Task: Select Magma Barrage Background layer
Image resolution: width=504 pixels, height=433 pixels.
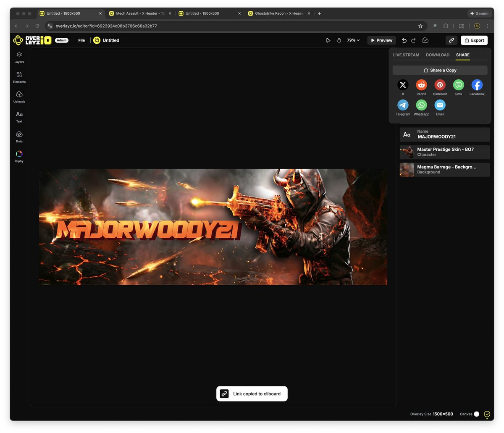Action: tap(445, 170)
